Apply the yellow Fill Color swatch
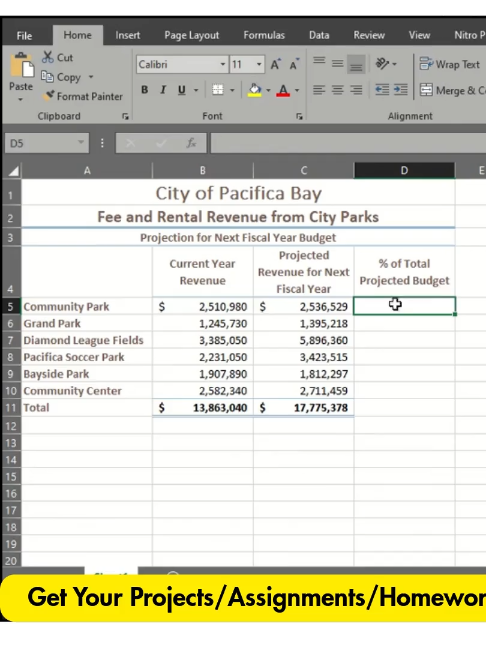Screen dimensions: 486x648 (255, 90)
